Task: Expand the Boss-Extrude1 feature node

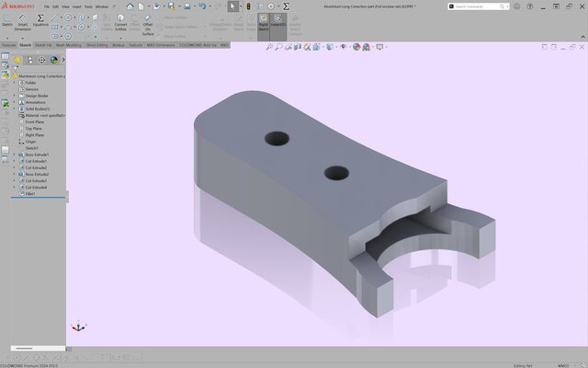Action: coord(15,154)
